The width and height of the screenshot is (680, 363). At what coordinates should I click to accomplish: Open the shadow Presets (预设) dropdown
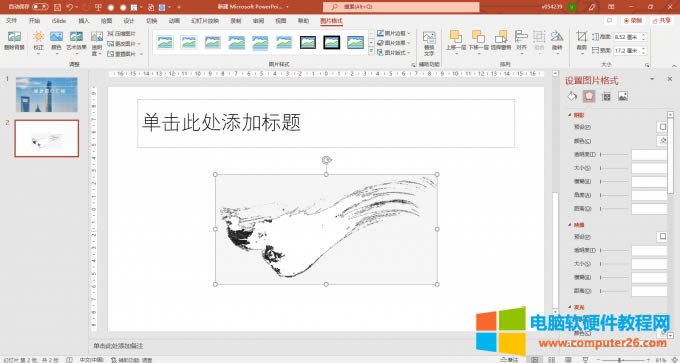662,127
